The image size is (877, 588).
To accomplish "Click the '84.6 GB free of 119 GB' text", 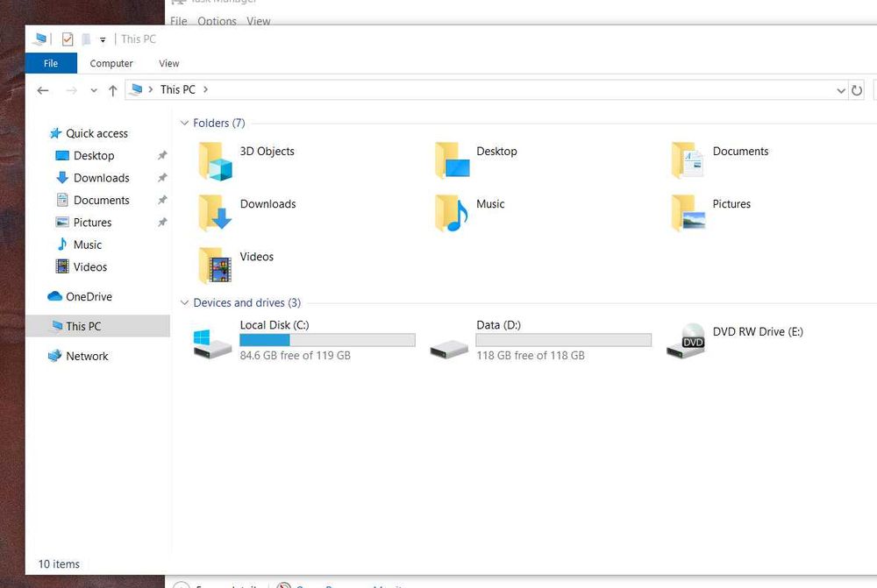I will (296, 356).
